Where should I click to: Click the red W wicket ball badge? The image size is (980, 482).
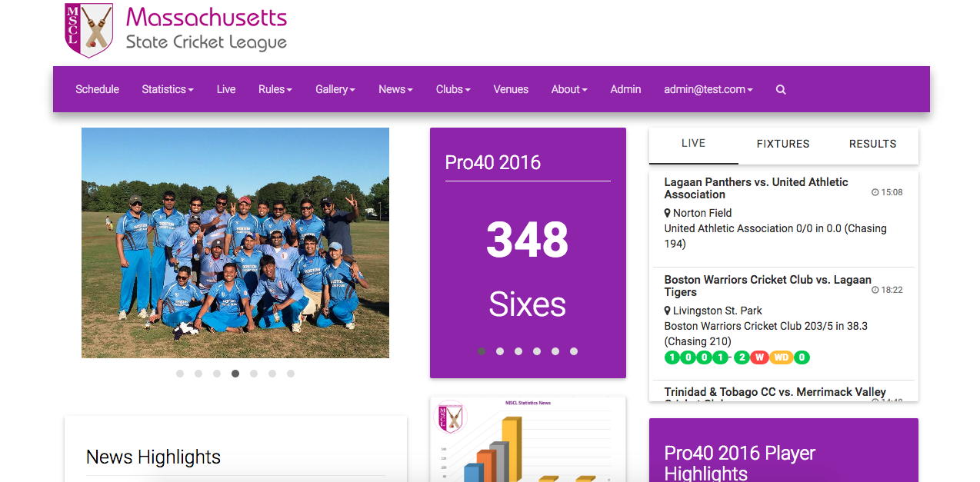pos(758,357)
